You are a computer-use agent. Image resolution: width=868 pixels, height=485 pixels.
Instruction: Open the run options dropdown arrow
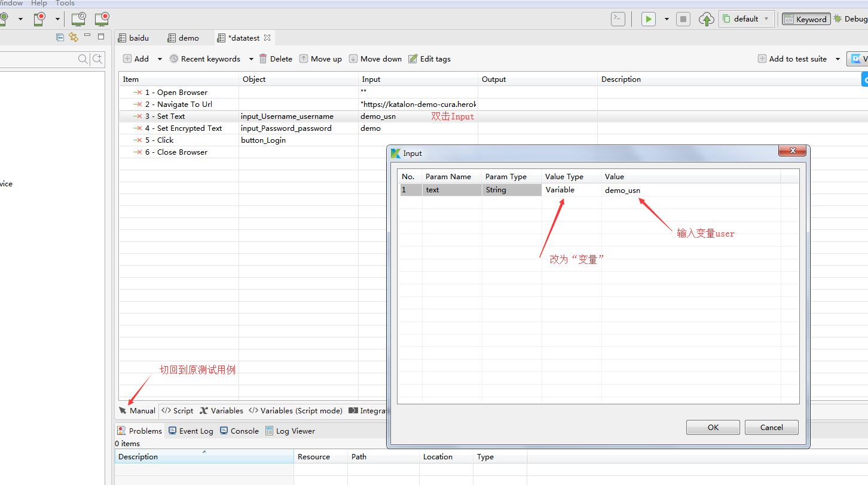pyautogui.click(x=667, y=19)
